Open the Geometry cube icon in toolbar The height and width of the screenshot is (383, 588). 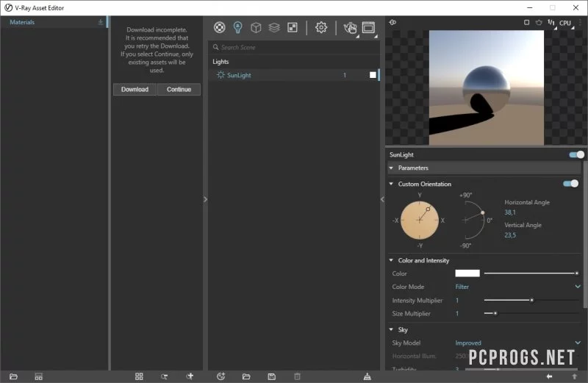256,27
